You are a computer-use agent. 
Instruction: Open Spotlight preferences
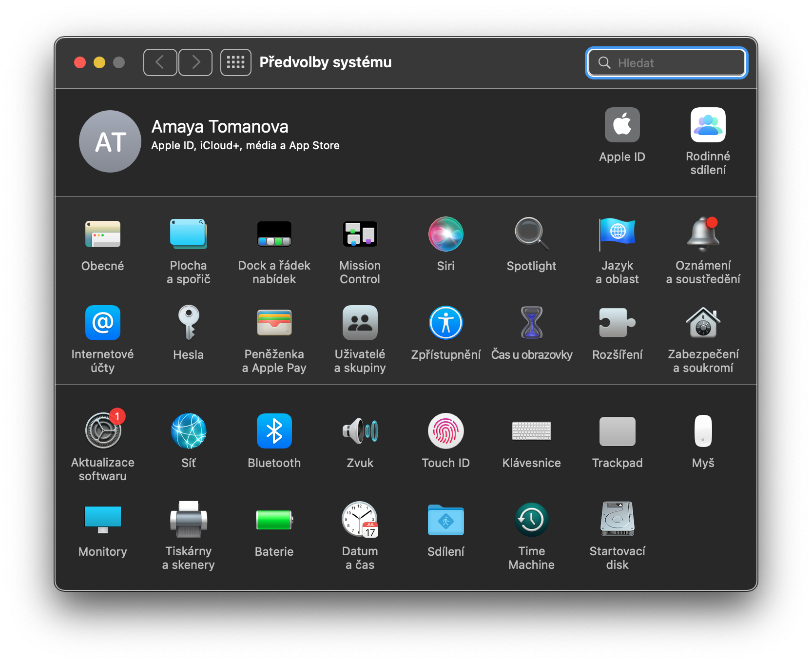(532, 234)
